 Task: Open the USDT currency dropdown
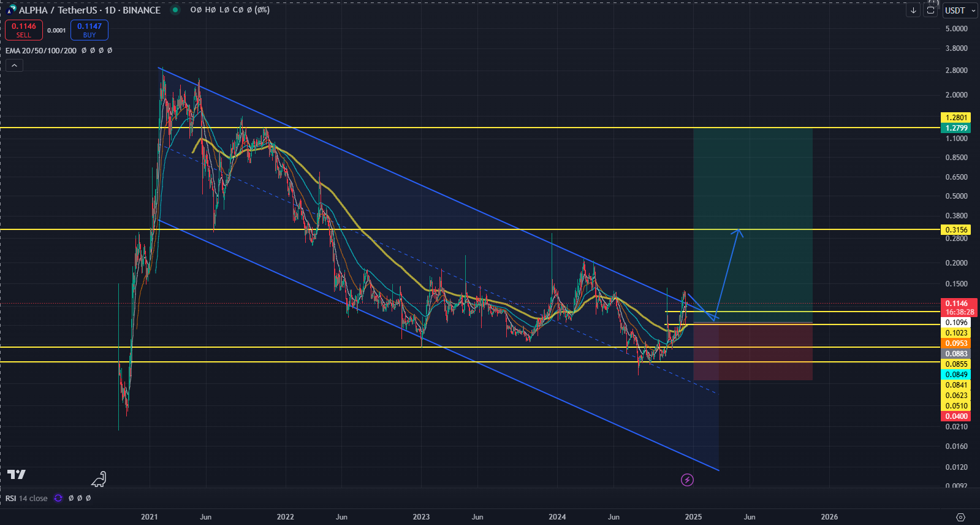pyautogui.click(x=959, y=10)
